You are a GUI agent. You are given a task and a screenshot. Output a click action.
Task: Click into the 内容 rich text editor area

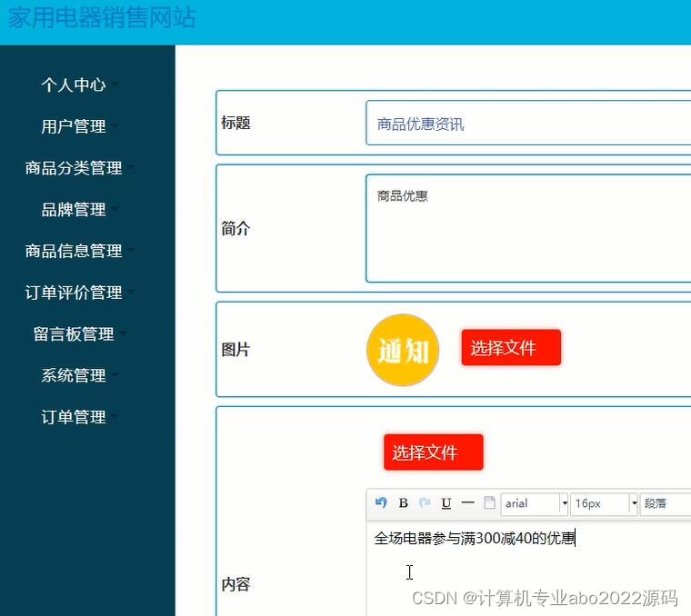click(528, 568)
